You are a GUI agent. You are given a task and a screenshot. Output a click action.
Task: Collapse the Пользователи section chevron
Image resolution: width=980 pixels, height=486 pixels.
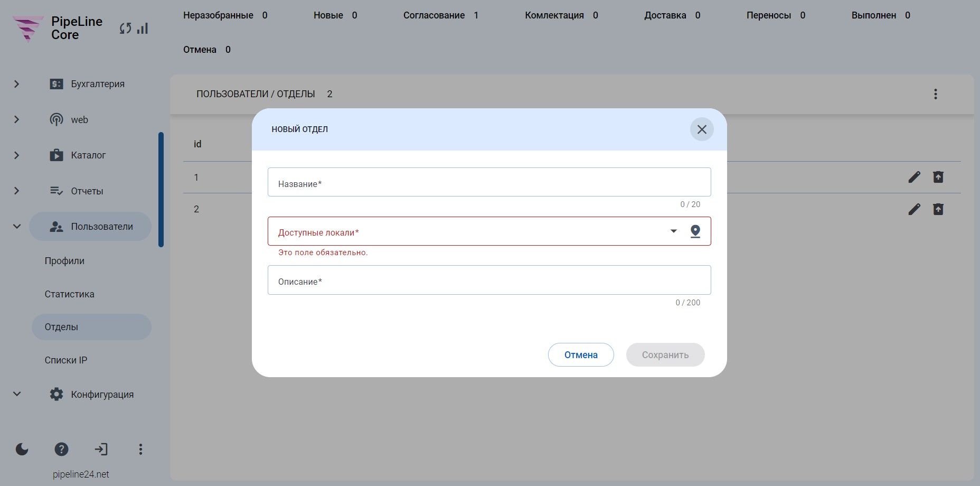pos(17,227)
